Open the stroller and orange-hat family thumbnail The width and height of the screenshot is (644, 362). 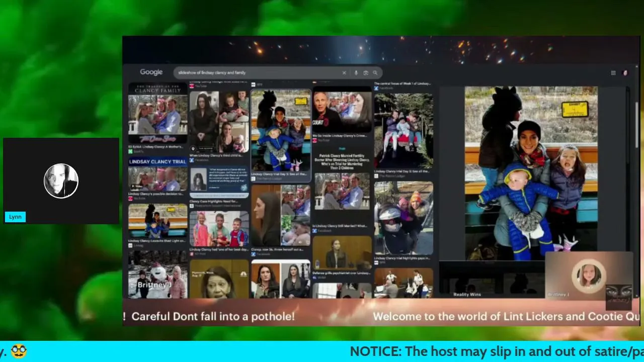pos(404,218)
